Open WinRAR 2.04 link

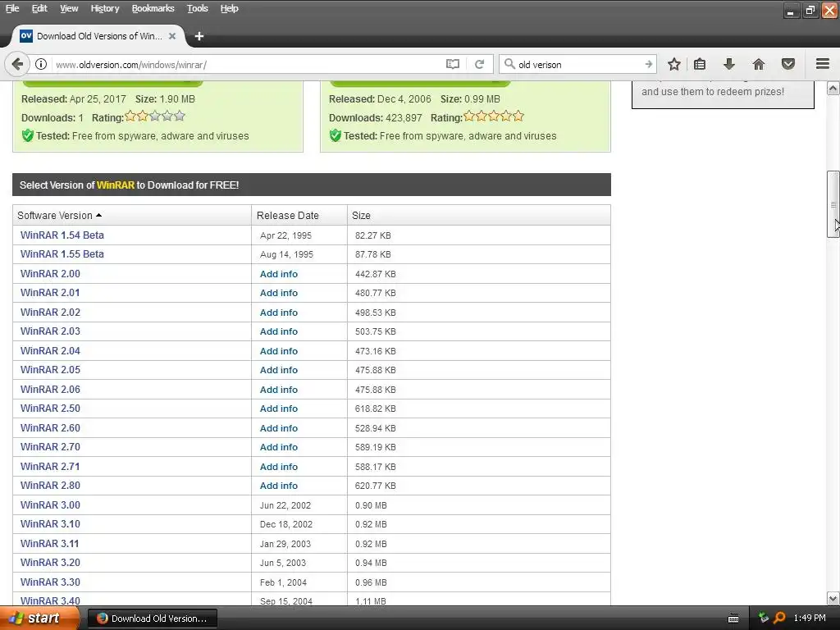click(x=50, y=351)
